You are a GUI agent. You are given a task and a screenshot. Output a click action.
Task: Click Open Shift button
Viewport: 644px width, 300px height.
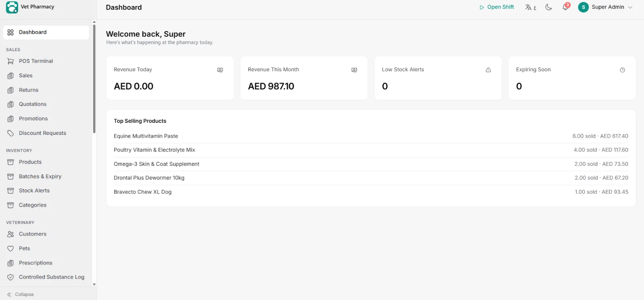[497, 7]
